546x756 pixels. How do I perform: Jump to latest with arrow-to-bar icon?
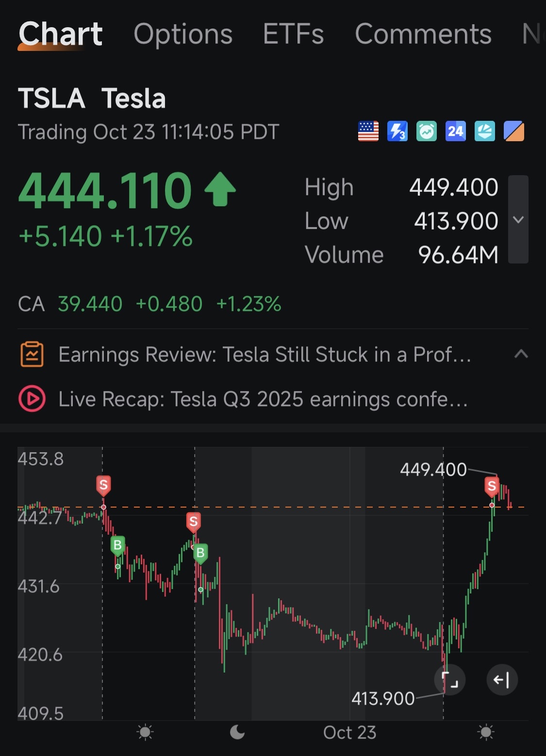(x=502, y=680)
